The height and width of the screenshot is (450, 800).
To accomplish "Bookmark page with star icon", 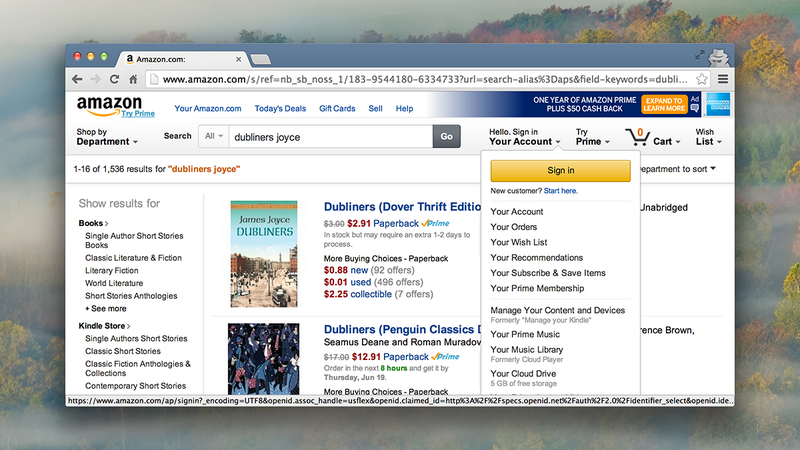I will [702, 79].
